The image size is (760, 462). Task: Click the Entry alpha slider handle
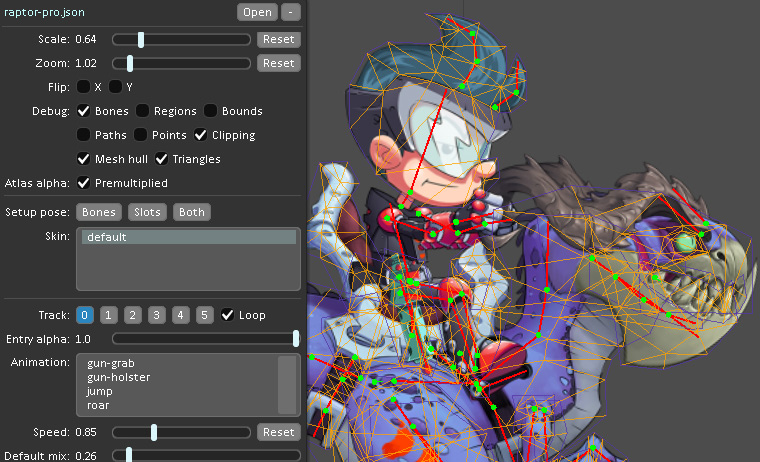[x=296, y=339]
